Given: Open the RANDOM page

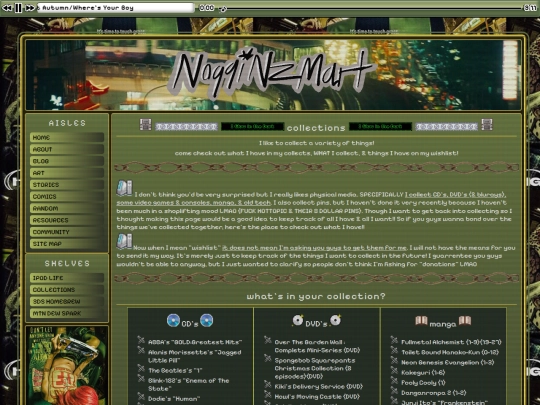Looking at the screenshot, I should [67, 208].
